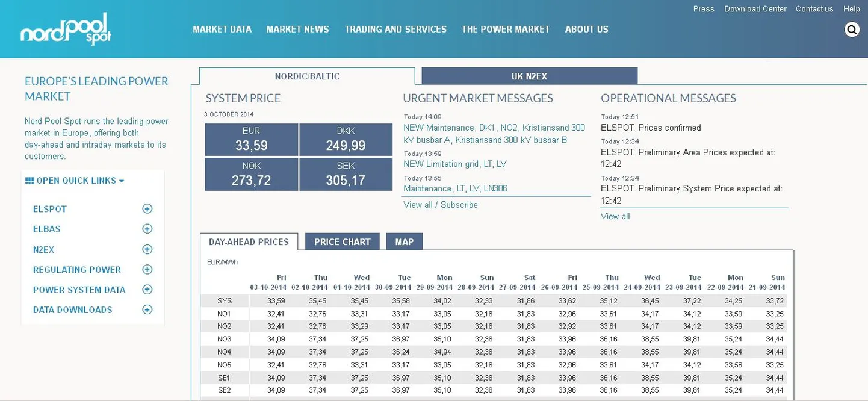868x401 pixels.
Task: Click the System Price heading
Action: click(243, 98)
